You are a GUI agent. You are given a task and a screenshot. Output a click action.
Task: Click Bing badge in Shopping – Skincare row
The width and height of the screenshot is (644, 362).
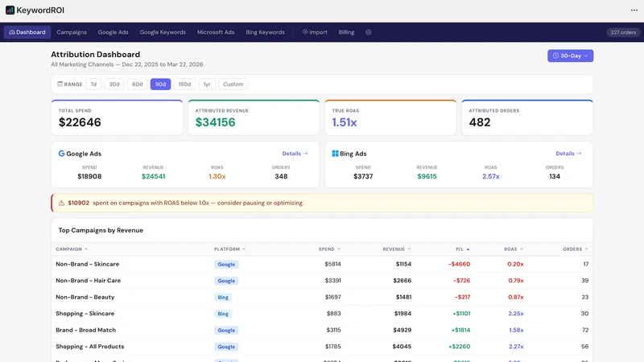click(x=223, y=314)
